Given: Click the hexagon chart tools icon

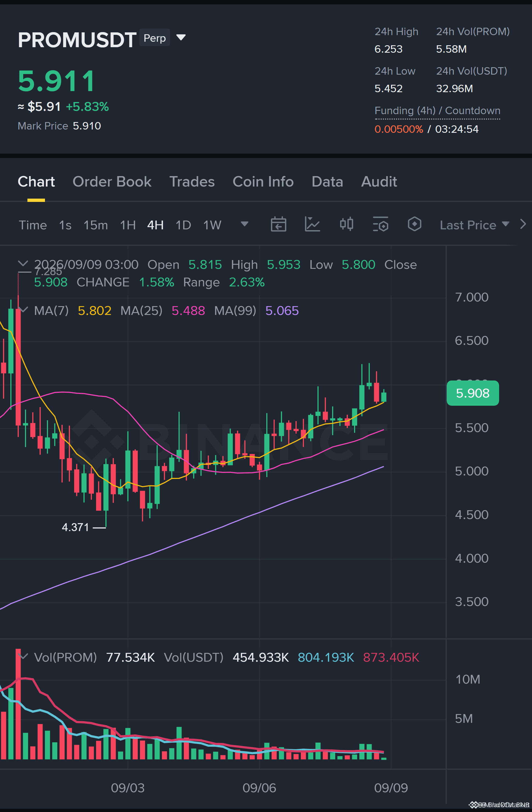Looking at the screenshot, I should (x=414, y=224).
